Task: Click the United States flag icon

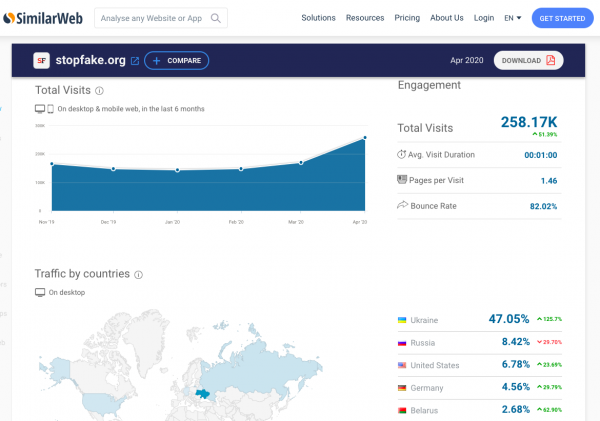Action: click(402, 365)
